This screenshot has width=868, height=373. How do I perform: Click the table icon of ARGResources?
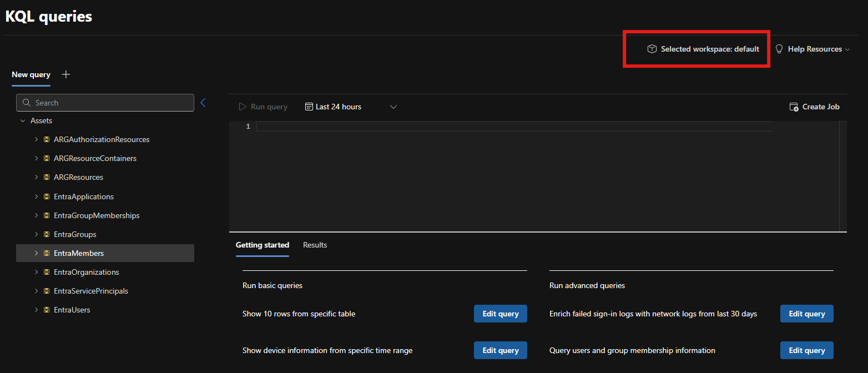coord(47,177)
